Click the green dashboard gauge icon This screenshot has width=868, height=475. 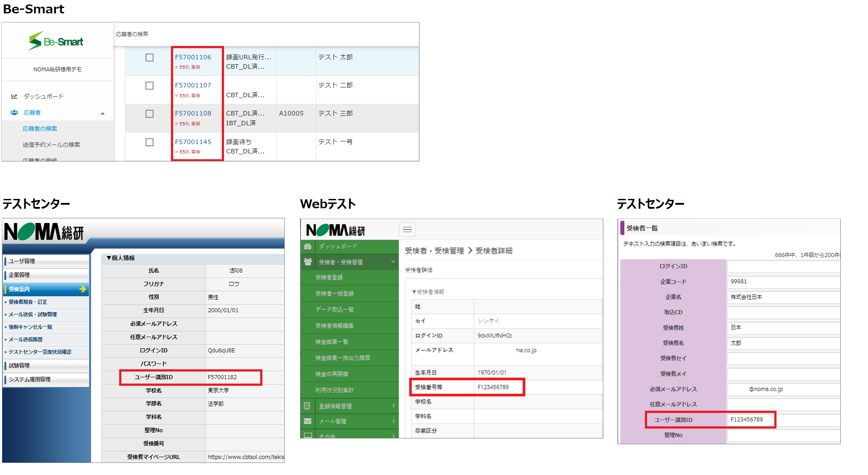(308, 246)
